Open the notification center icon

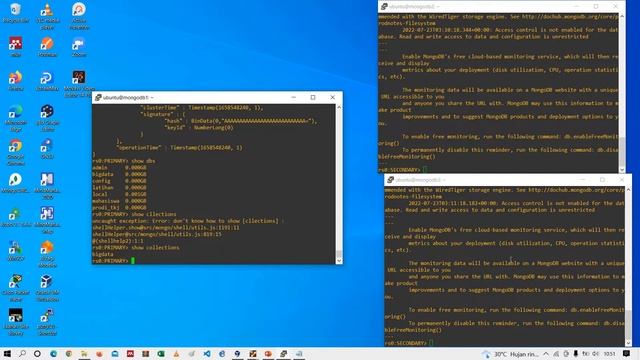627,354
